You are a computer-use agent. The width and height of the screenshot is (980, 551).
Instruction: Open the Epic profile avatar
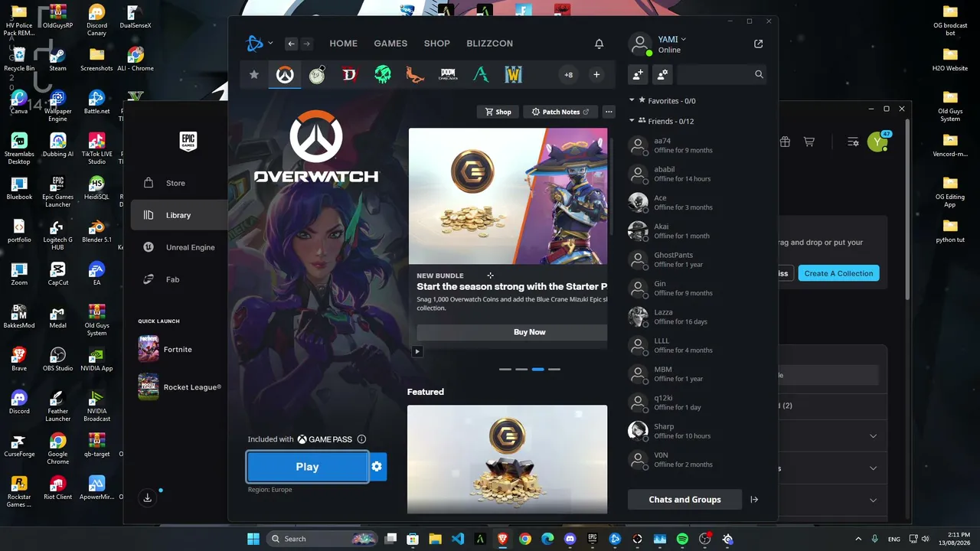pyautogui.click(x=877, y=142)
